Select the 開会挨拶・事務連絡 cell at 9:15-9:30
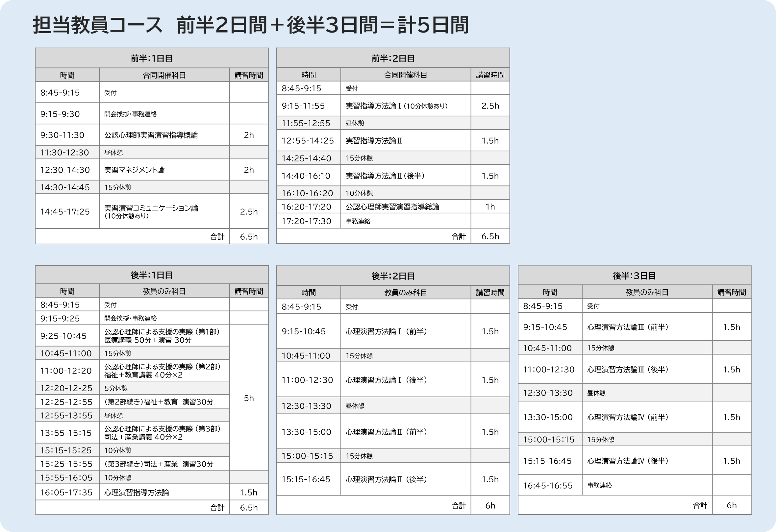Screen dimensions: 776x532 (x=164, y=113)
